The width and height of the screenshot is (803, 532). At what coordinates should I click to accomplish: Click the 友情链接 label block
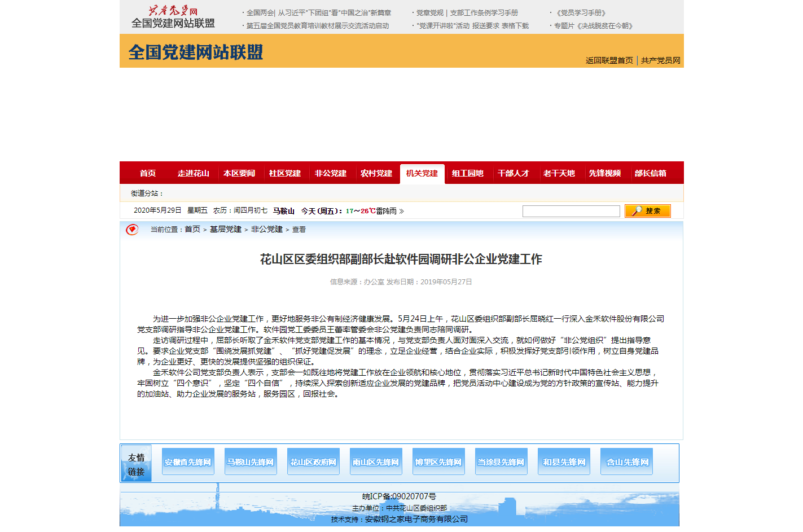point(136,464)
